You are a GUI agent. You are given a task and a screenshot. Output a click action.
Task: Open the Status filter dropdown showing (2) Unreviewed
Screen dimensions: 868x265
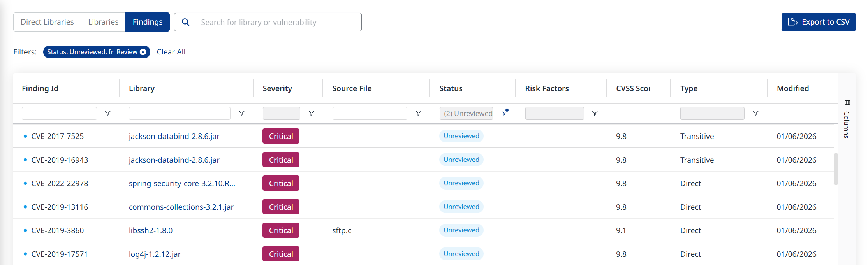point(466,113)
